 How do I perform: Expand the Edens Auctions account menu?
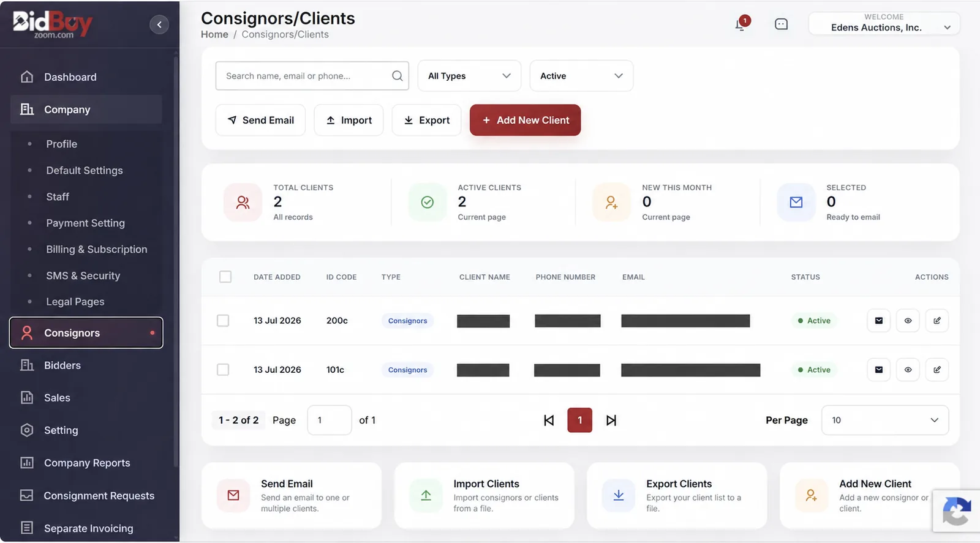click(884, 24)
